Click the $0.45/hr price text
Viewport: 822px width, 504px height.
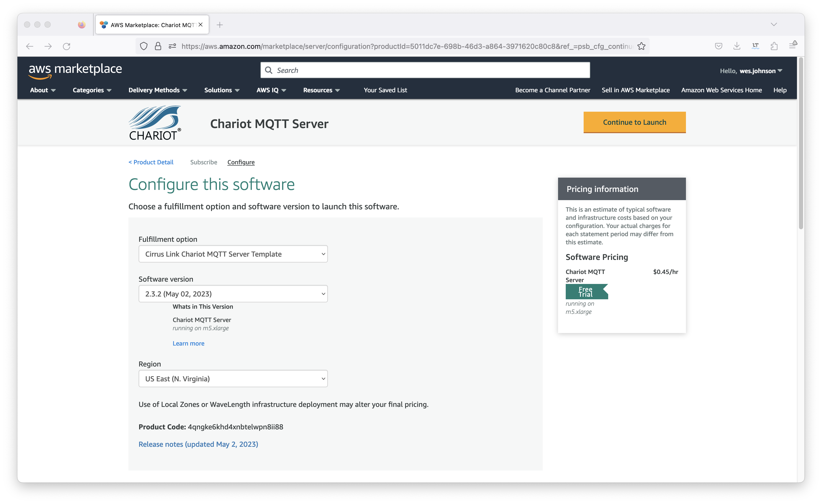click(x=665, y=272)
